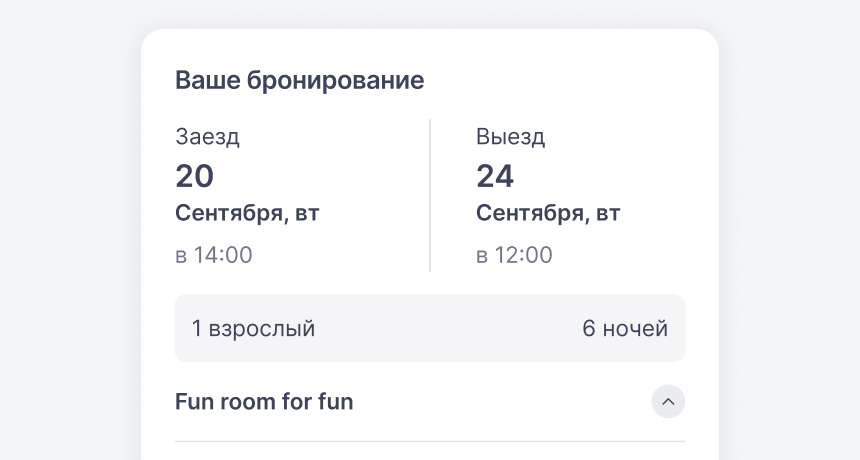Click the check-in time в 14:00
This screenshot has height=460, width=860.
pyautogui.click(x=214, y=255)
